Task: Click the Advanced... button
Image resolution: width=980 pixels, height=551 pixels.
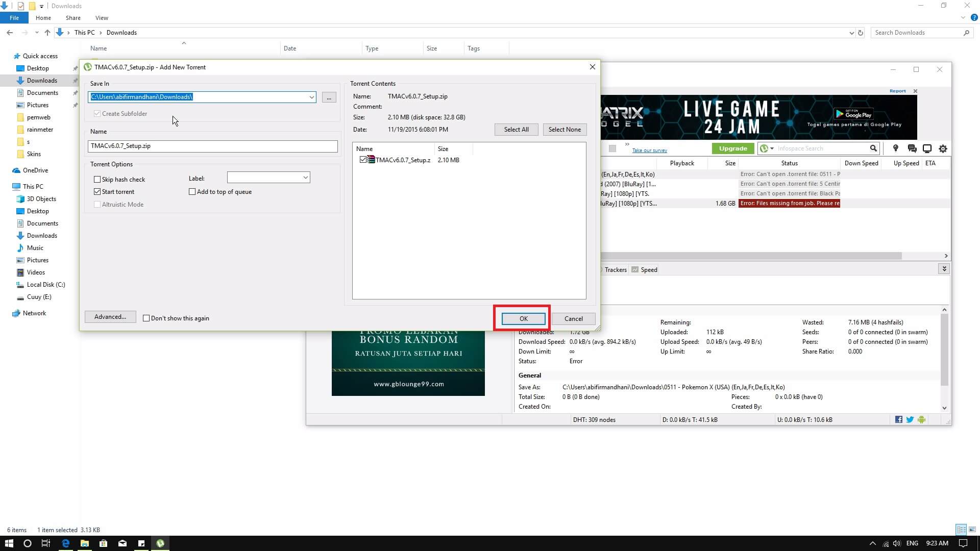Action: 110,317
